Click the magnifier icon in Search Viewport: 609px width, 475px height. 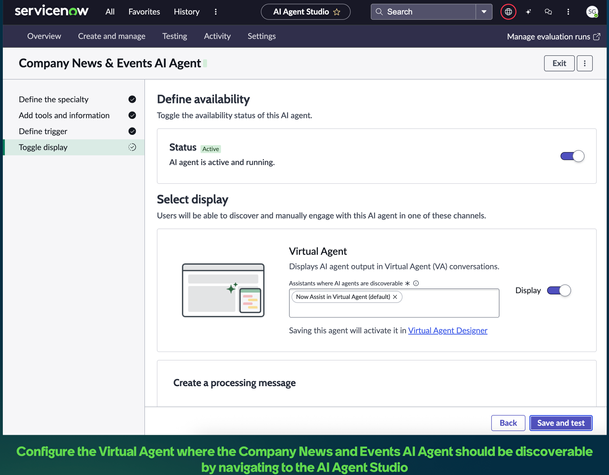click(x=379, y=12)
